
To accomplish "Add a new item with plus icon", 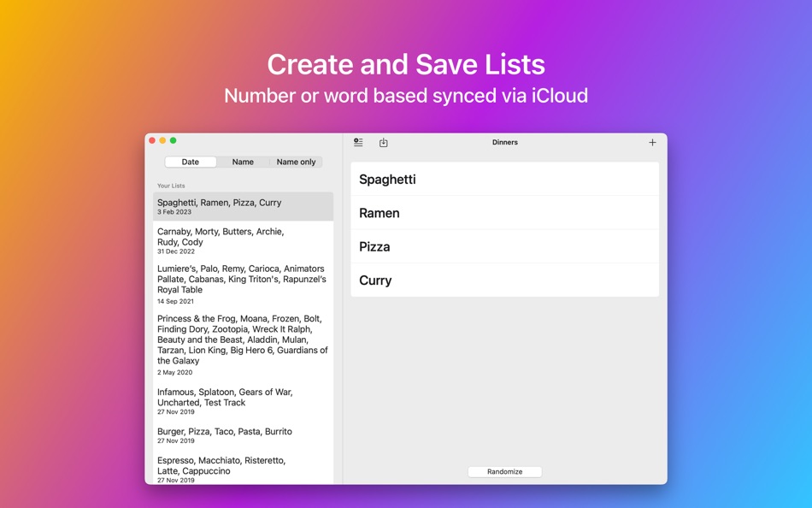I will [x=652, y=143].
